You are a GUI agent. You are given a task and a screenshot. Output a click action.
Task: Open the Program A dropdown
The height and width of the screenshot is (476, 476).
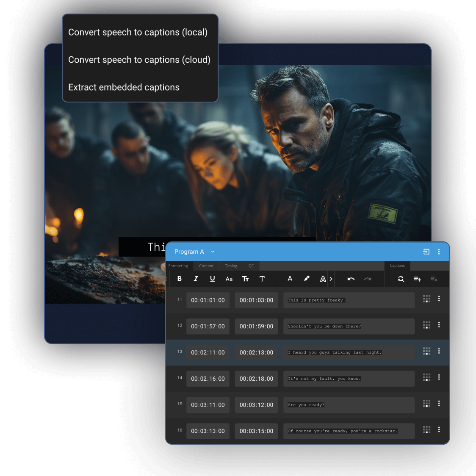(x=194, y=252)
